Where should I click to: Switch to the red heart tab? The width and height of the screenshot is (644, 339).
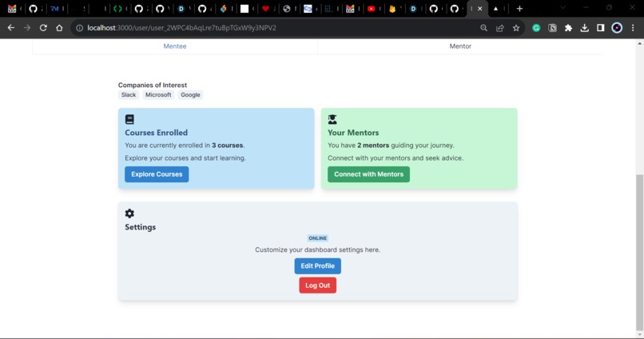266,9
